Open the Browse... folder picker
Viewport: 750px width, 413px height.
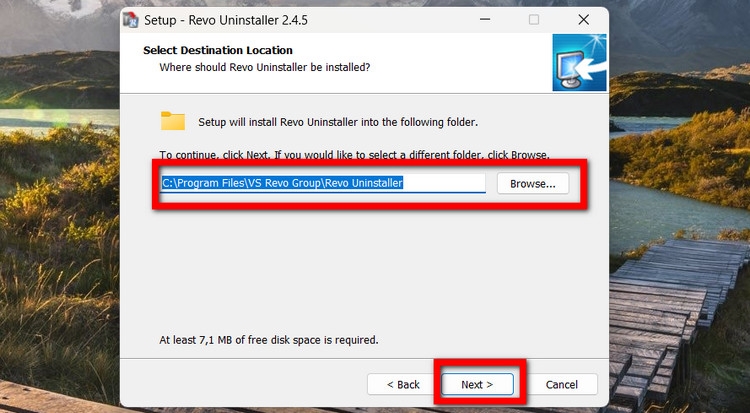click(x=533, y=184)
